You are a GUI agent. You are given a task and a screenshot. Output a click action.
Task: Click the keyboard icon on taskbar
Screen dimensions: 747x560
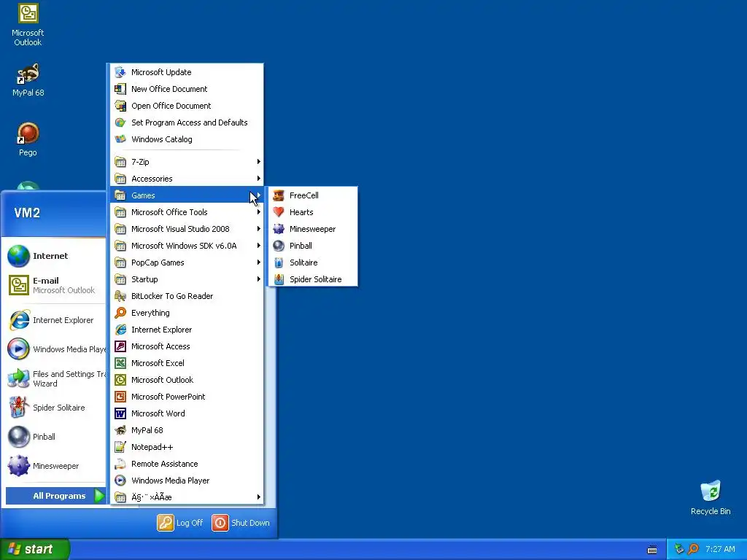tap(652, 550)
